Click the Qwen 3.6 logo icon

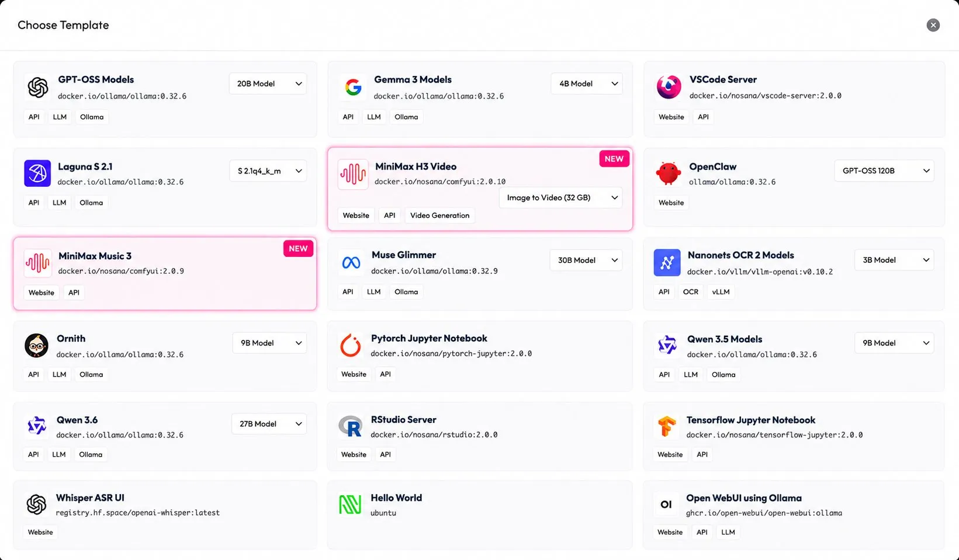coord(36,426)
